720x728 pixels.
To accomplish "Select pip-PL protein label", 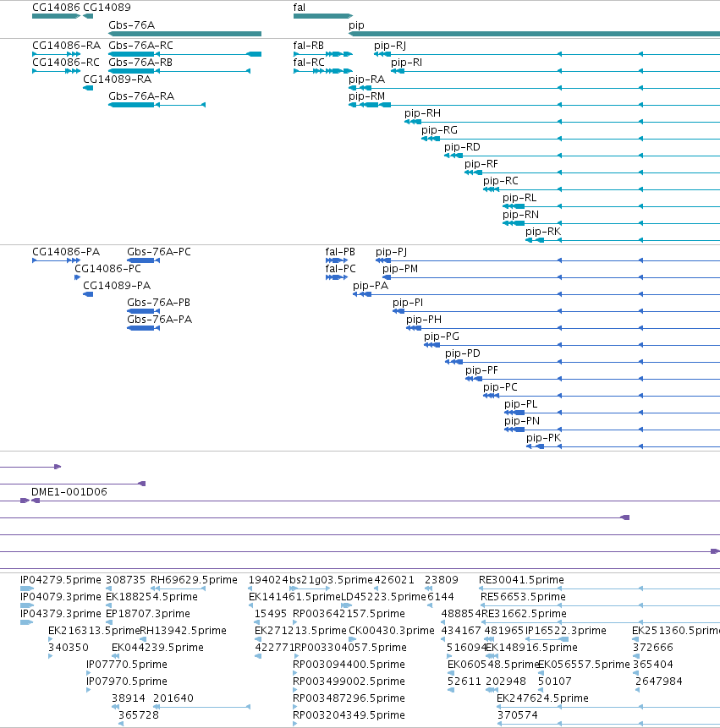I will click(521, 404).
